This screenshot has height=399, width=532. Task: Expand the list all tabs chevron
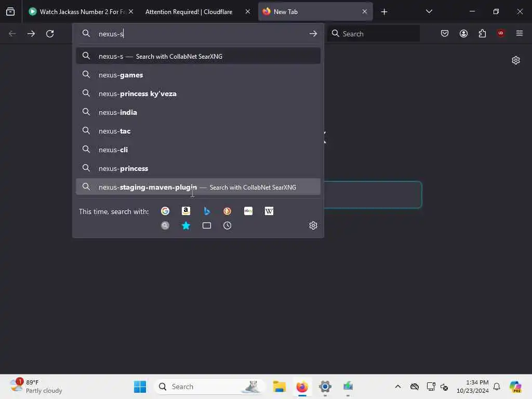click(429, 11)
